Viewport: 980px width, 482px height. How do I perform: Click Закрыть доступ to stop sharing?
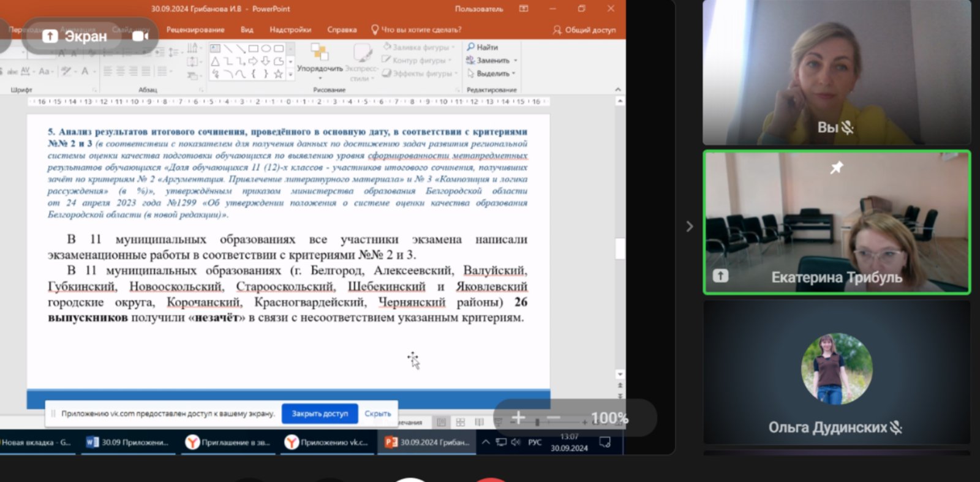(x=320, y=413)
